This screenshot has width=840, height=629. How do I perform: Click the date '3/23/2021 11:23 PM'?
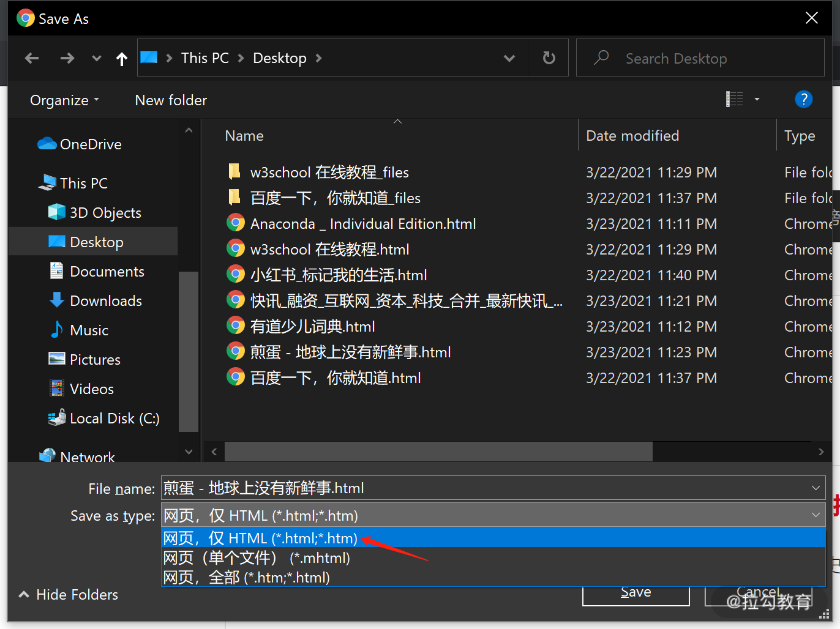coord(651,352)
